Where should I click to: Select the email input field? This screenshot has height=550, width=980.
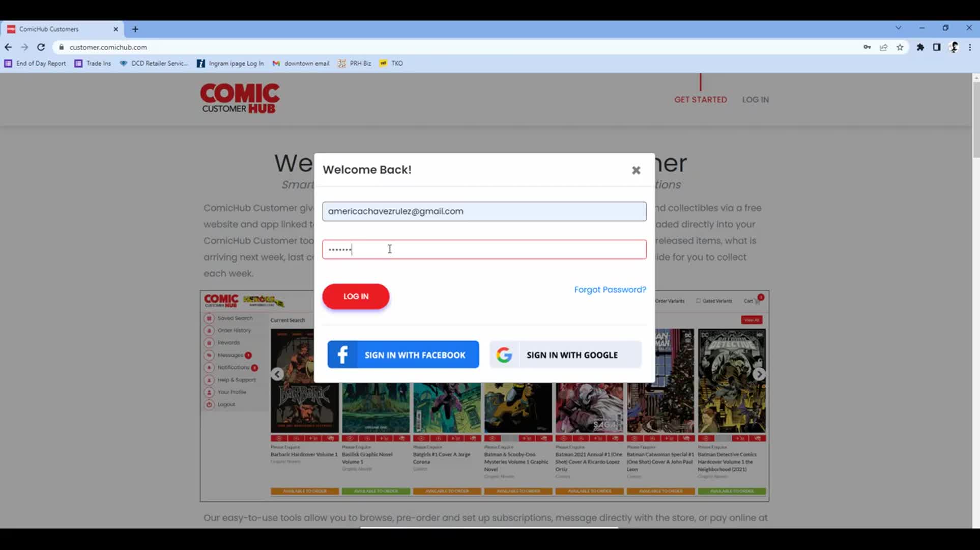484,211
